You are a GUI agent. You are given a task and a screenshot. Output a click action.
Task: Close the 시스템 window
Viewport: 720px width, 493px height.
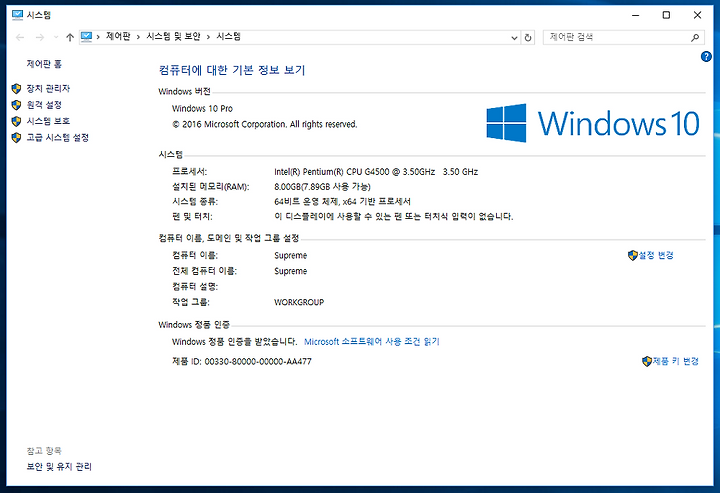click(x=697, y=15)
